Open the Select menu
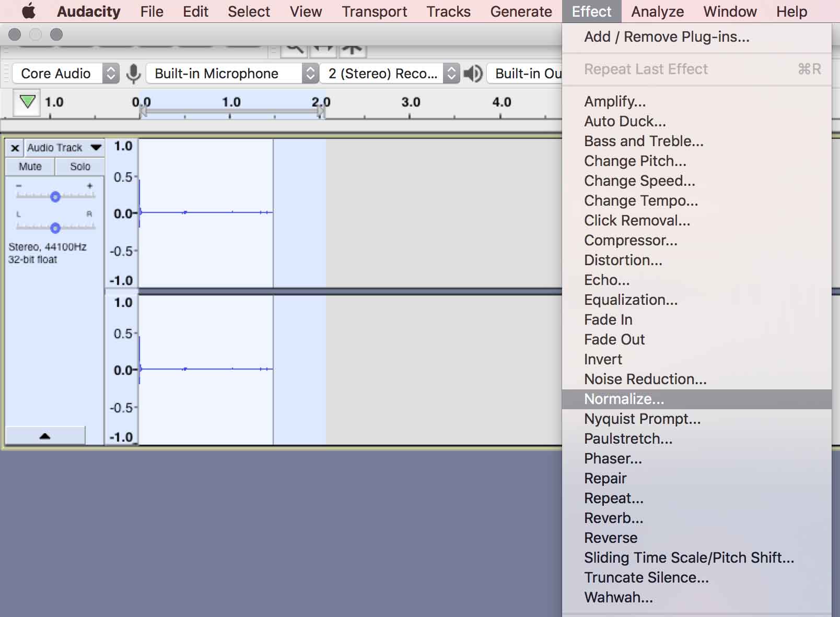Viewport: 840px width, 617px height. click(249, 11)
